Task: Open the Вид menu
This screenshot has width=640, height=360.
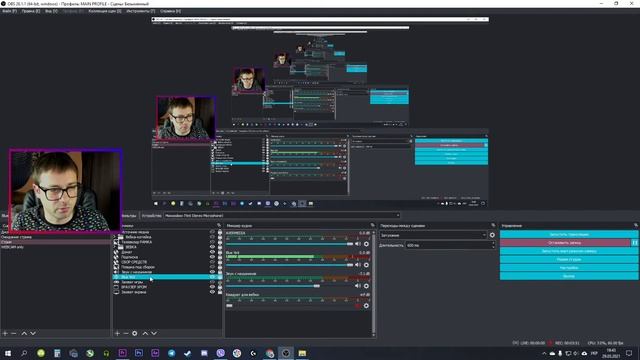Action: click(51, 11)
